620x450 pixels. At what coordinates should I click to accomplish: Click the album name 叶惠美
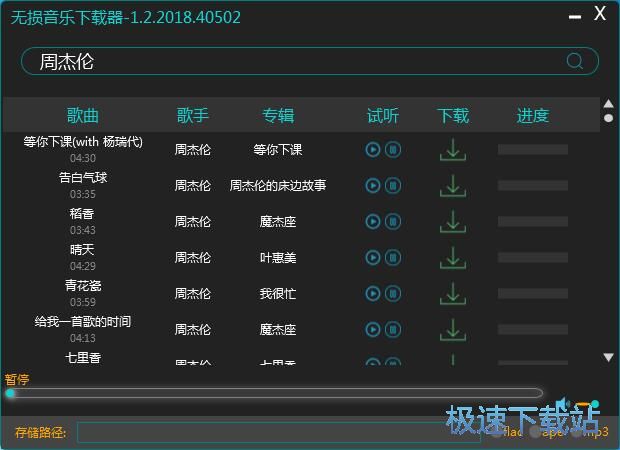point(278,257)
